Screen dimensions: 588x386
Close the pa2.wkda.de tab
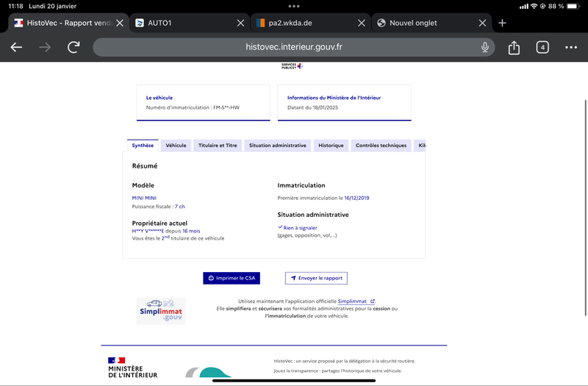(x=362, y=23)
